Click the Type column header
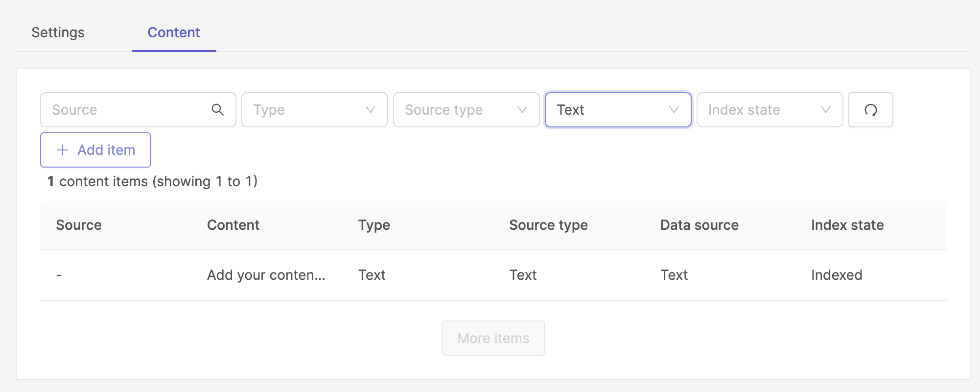Viewport: 980px width, 392px height. (374, 225)
